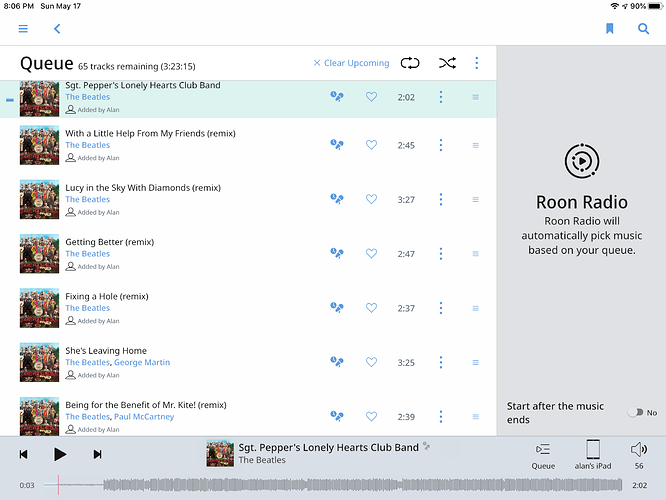The width and height of the screenshot is (666, 500).
Task: Click now-playing title Sgt. Pepper's Lonely Hearts Club Band
Action: [x=328, y=447]
